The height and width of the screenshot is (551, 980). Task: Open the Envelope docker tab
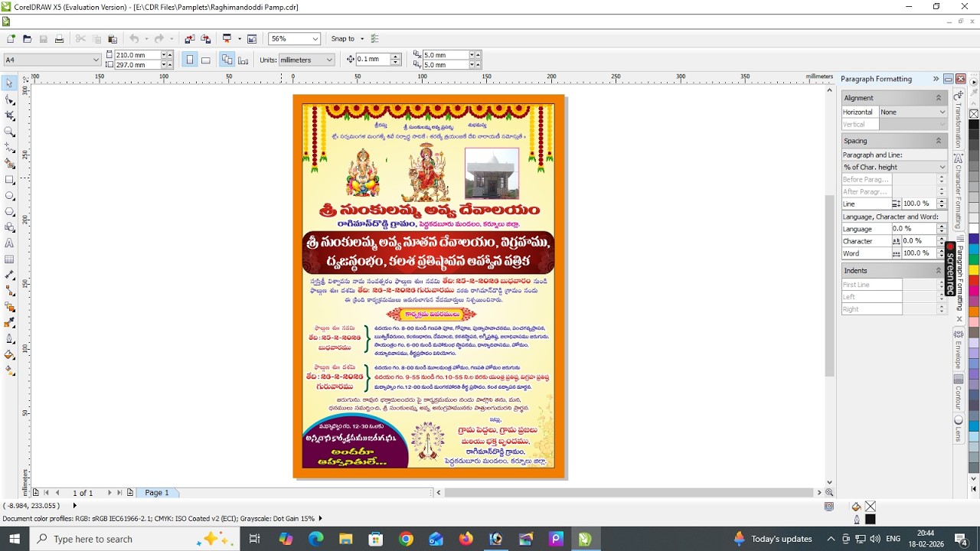[x=958, y=350]
